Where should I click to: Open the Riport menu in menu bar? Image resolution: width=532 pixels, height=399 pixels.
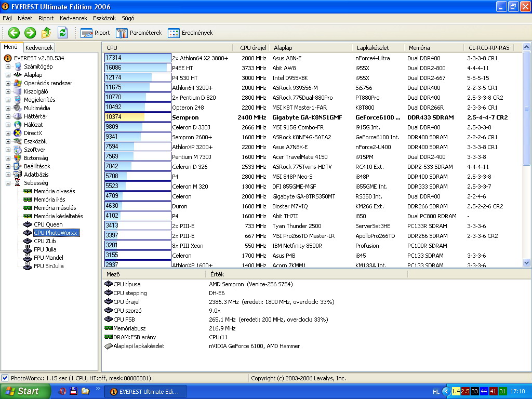pos(46,18)
